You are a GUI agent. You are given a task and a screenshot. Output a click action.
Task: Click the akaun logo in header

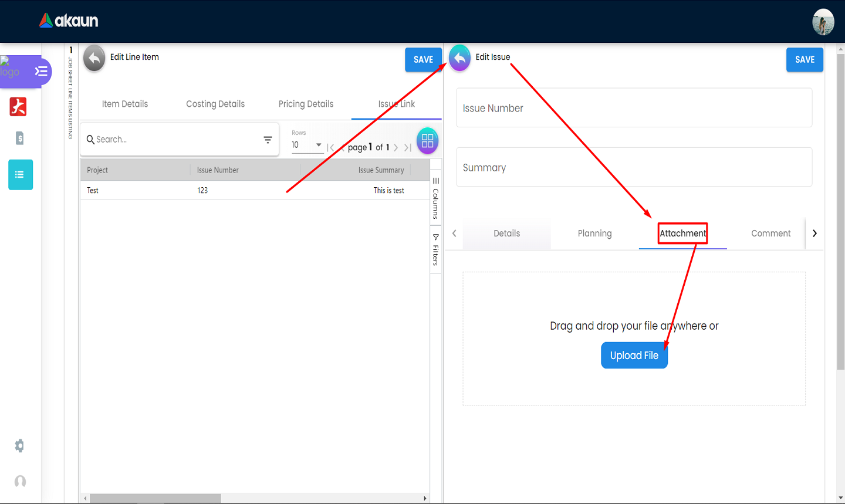pyautogui.click(x=69, y=21)
